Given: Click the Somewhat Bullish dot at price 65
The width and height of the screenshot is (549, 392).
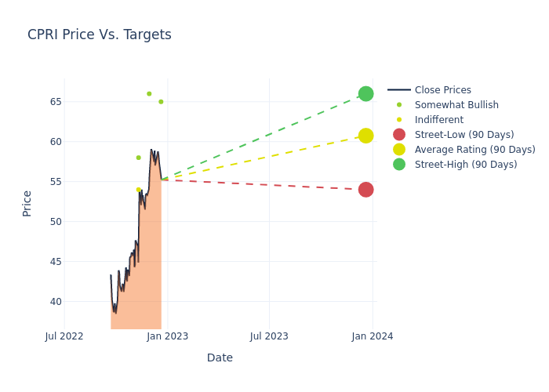Looking at the screenshot, I should 161,102.
